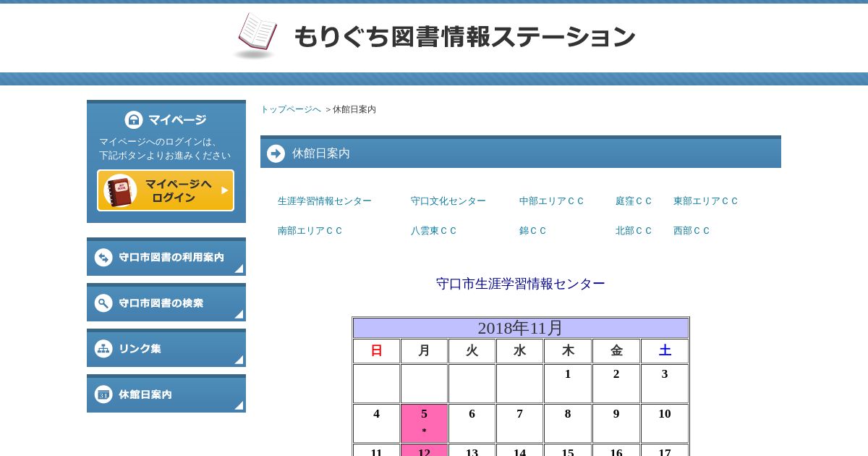Select 東部エリアＣＣ link
868x456 pixels.
pyautogui.click(x=706, y=201)
